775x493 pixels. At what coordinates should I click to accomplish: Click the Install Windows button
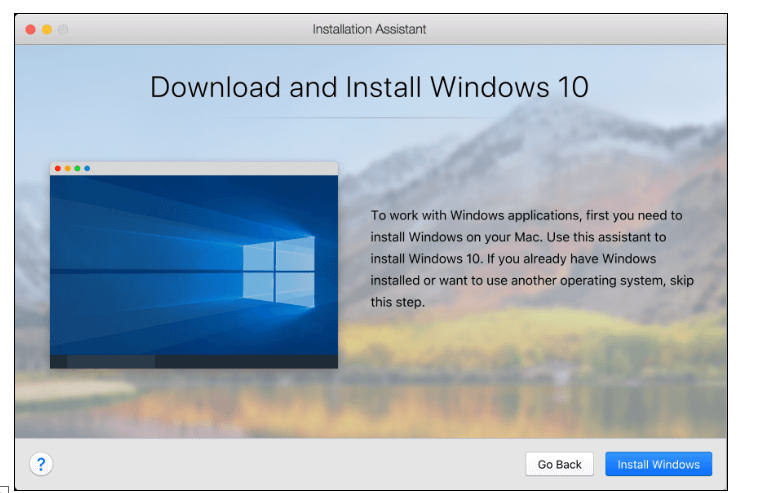(x=658, y=464)
